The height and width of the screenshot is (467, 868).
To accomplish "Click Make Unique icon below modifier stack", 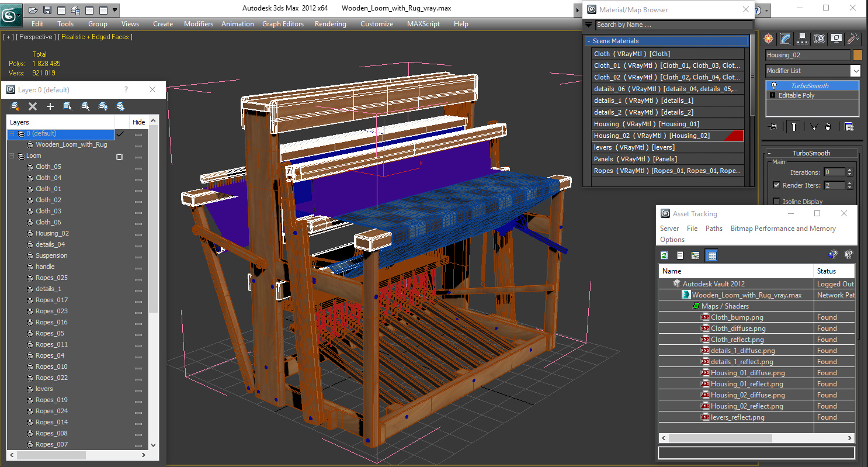I will [814, 127].
